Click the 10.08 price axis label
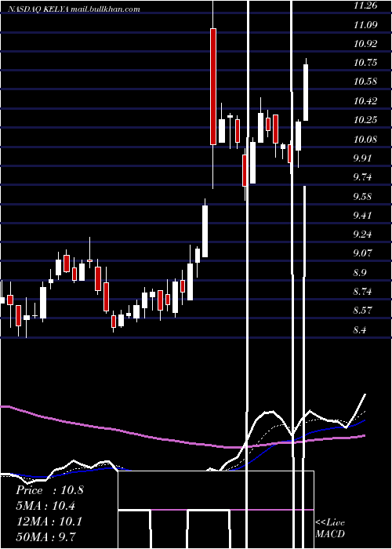The width and height of the screenshot is (392, 549). pyautogui.click(x=365, y=140)
